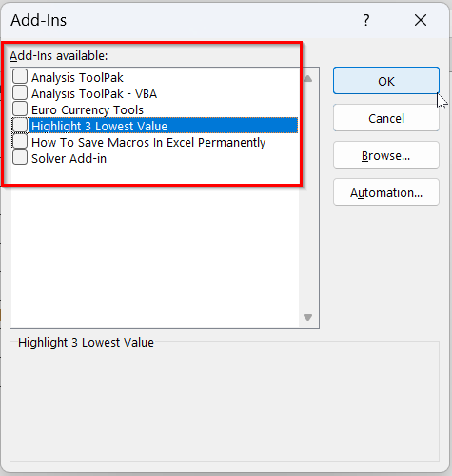Click the Cancel button
The height and width of the screenshot is (476, 452).
click(386, 118)
